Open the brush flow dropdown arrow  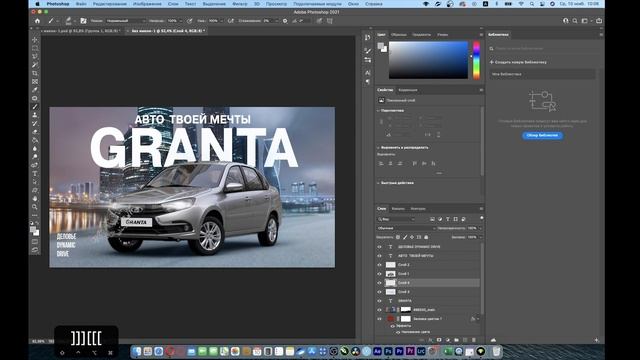pos(222,21)
